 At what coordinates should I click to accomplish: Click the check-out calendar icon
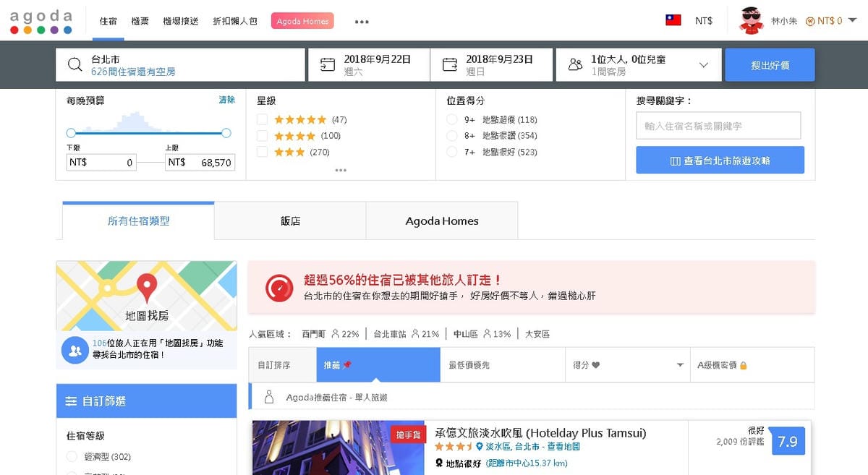pos(450,64)
